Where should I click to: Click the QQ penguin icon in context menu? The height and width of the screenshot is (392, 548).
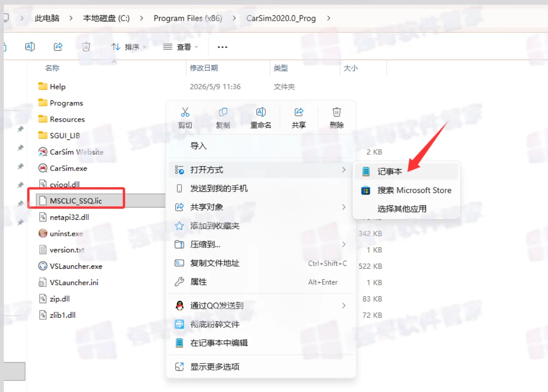tap(179, 305)
